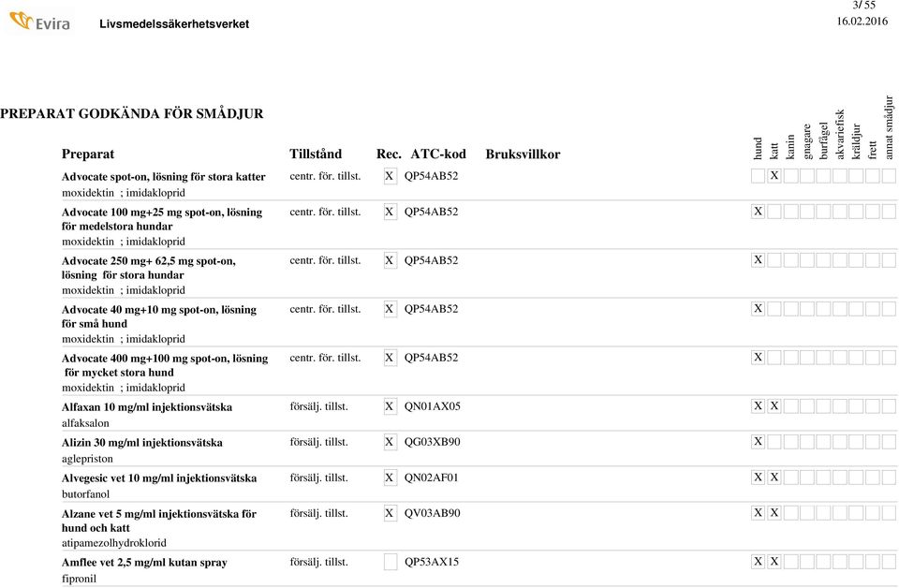Click the Livsmedelssäkerhetsverket header text
Viewport: 899px width, 588px height.
[174, 23]
